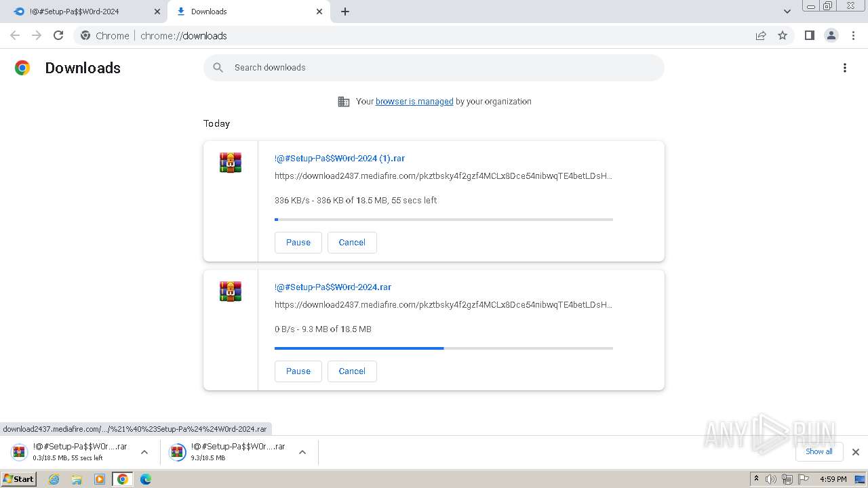This screenshot has width=868, height=488.
Task: Bookmark this page with the star icon
Action: 783,35
